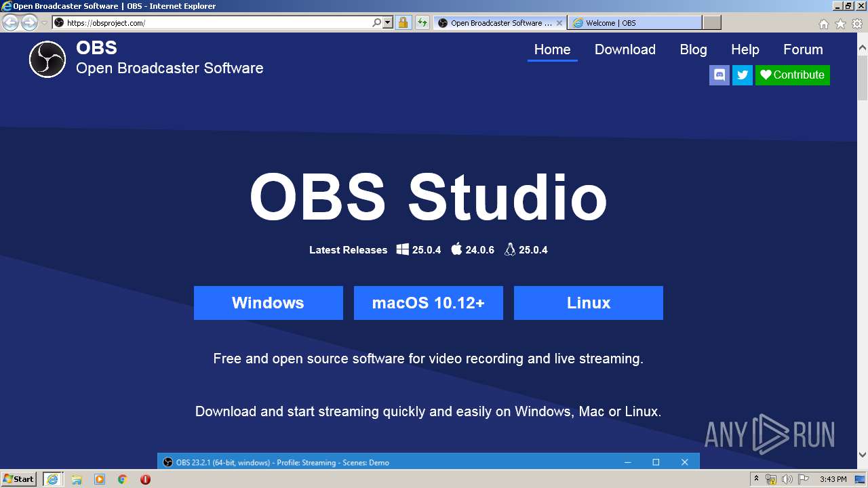Click the Linux 25.0.4 version text beside penguin
This screenshot has height=488, width=868.
533,250
